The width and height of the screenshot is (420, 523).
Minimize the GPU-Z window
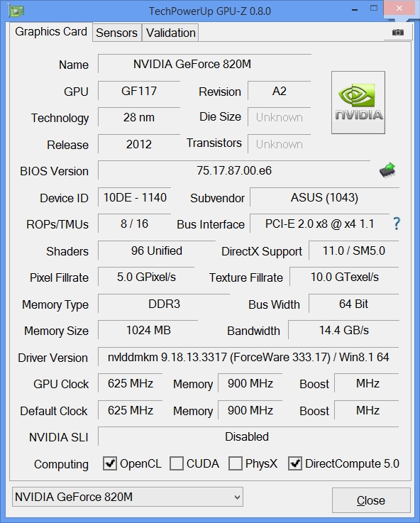pyautogui.click(x=355, y=10)
